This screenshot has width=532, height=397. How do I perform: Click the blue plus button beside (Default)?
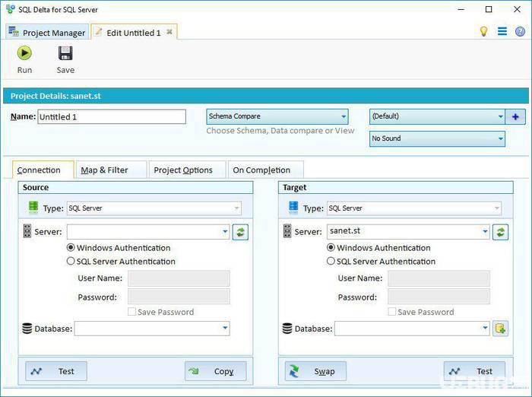click(515, 117)
